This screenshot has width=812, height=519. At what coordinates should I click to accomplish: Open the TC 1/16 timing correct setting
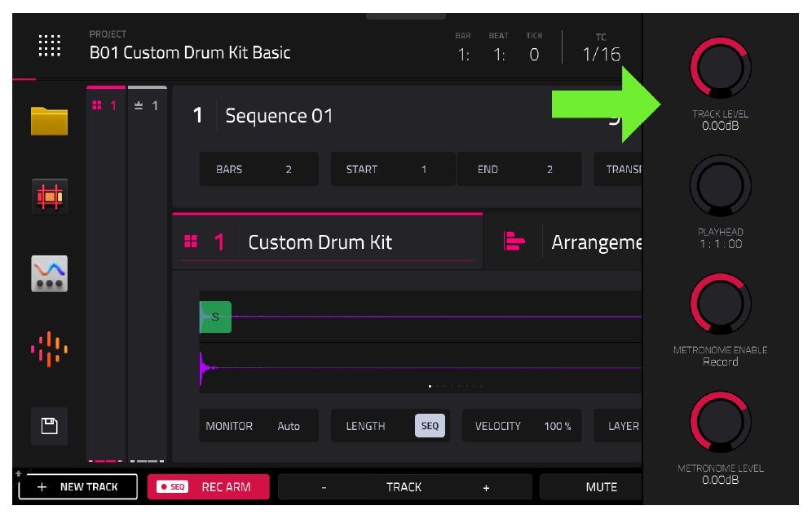[x=601, y=54]
